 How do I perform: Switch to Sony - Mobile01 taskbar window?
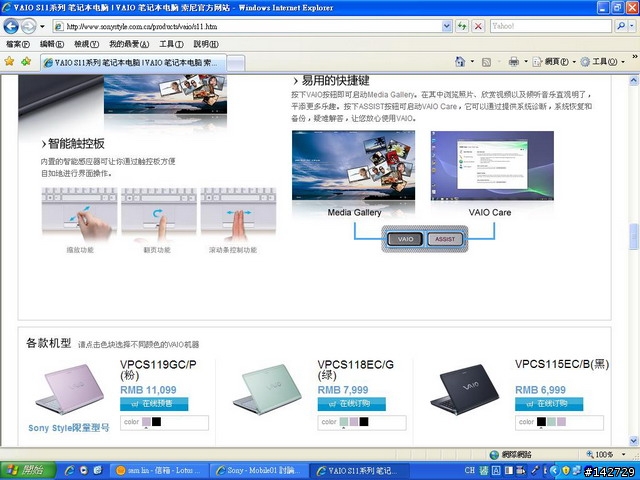(x=259, y=471)
